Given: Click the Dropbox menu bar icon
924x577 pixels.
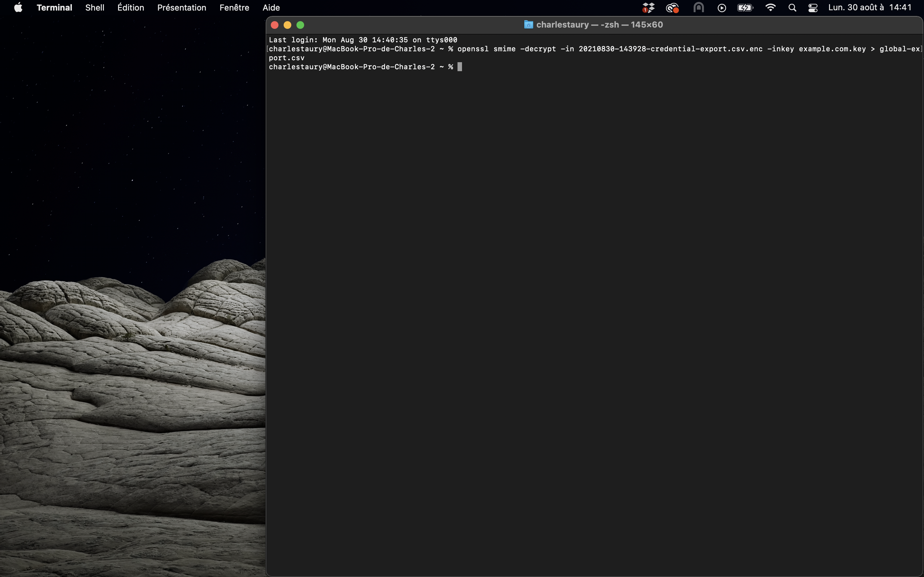Looking at the screenshot, I should point(648,8).
